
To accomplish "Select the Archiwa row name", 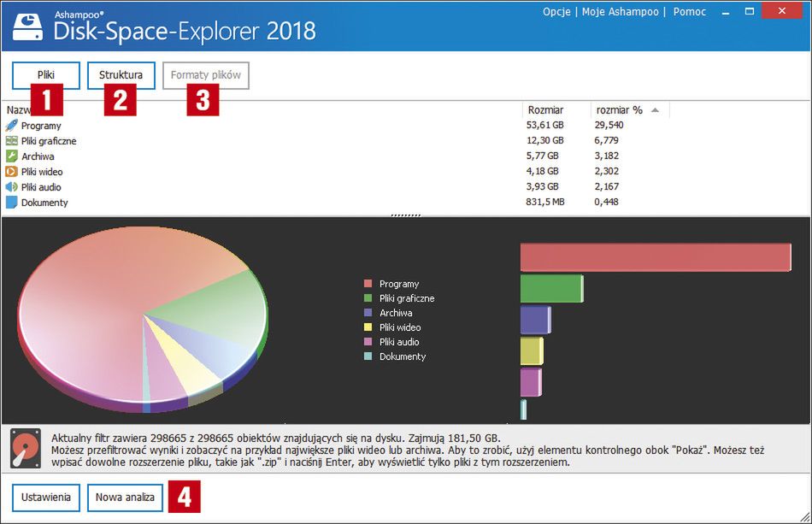I will point(38,156).
